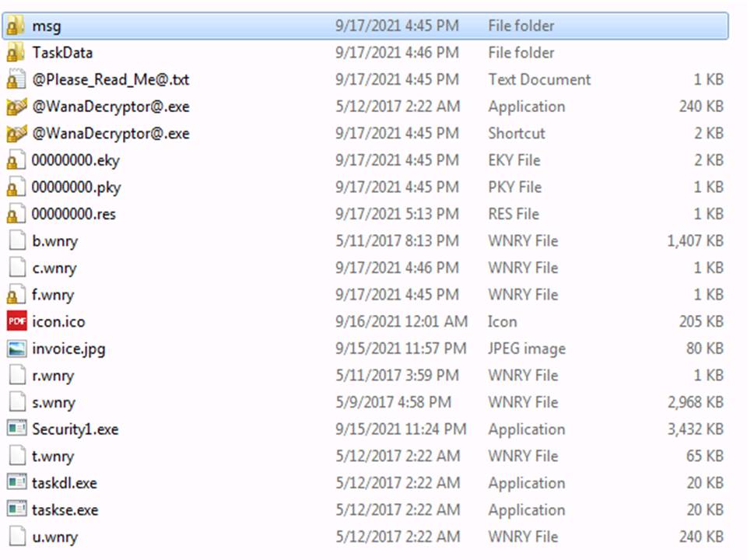Screen dimensions: 747x560
Task: Click the Text Document type label
Action: coord(539,79)
